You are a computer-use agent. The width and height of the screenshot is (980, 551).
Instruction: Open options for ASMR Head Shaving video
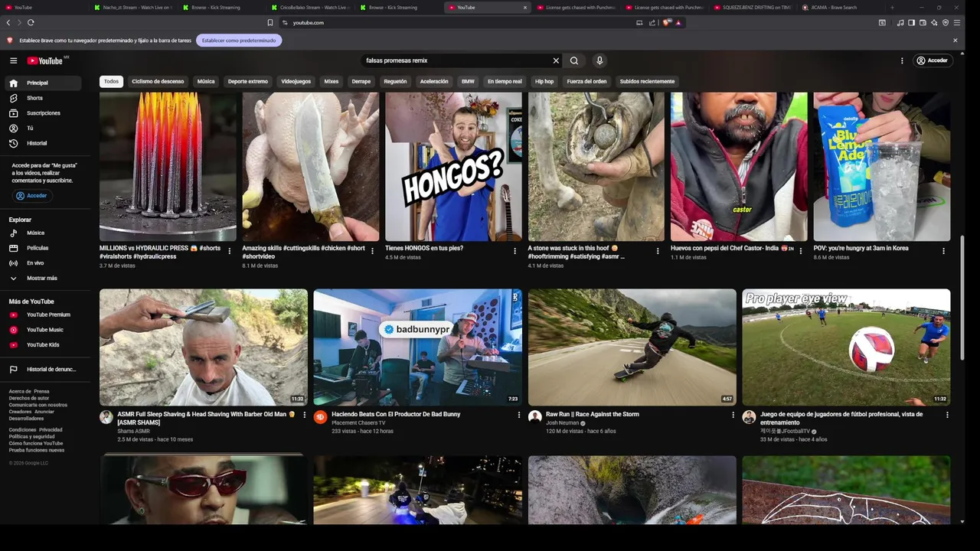304,415
